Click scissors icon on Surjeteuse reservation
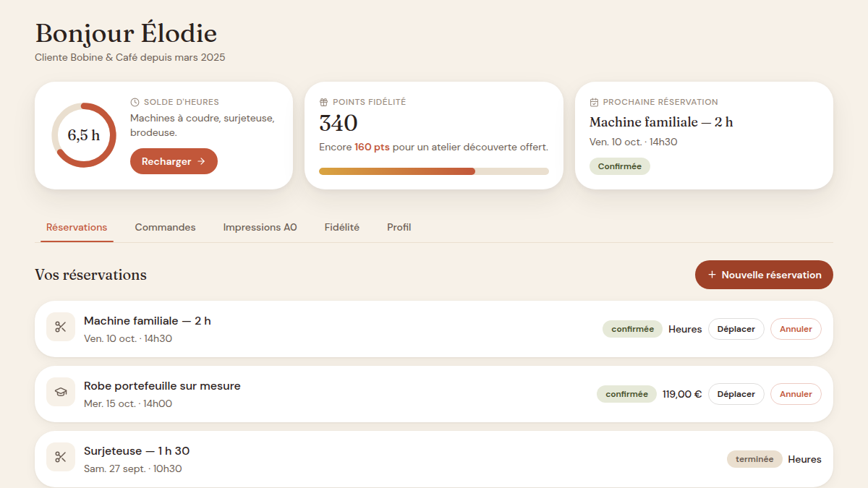868x488 pixels. [61, 458]
